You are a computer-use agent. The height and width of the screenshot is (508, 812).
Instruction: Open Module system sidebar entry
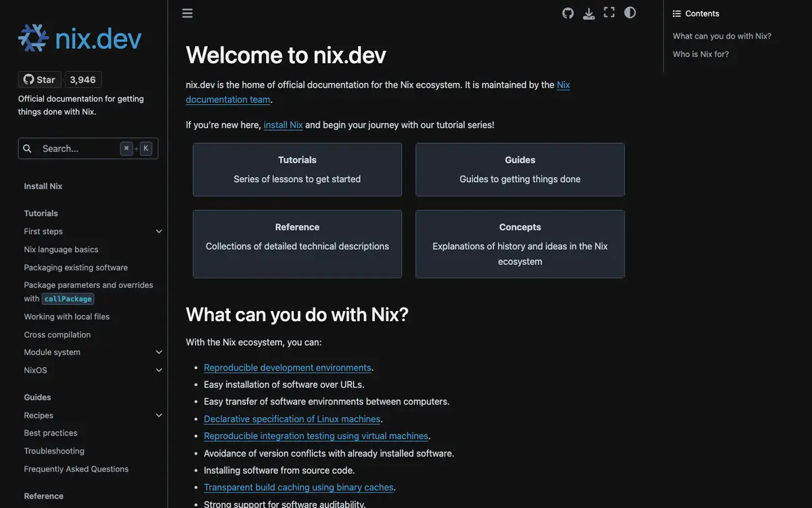pyautogui.click(x=52, y=352)
